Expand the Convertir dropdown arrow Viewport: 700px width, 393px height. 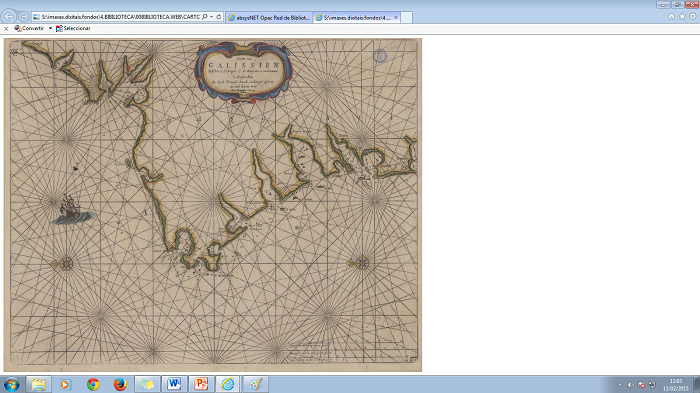click(50, 28)
